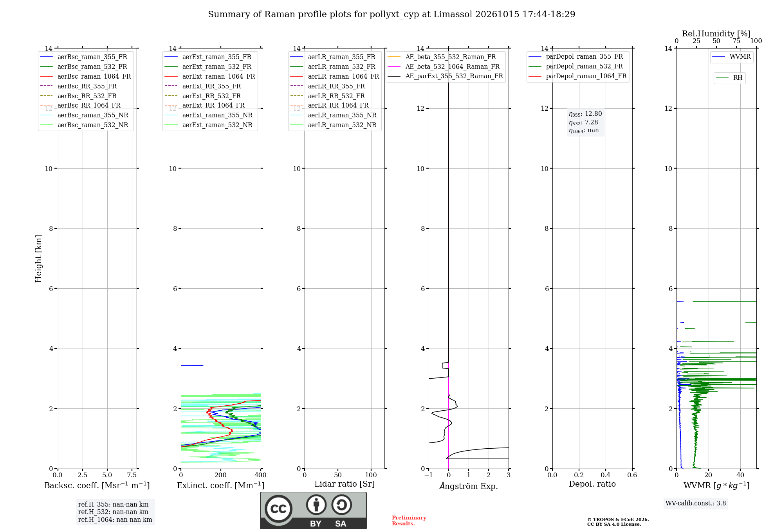
Task: Select legend entry aerLR_RR_1064_FR
Action: 330,106
